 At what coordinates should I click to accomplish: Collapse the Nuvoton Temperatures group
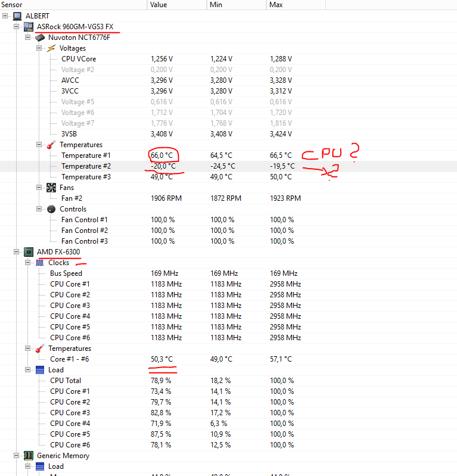click(39, 145)
